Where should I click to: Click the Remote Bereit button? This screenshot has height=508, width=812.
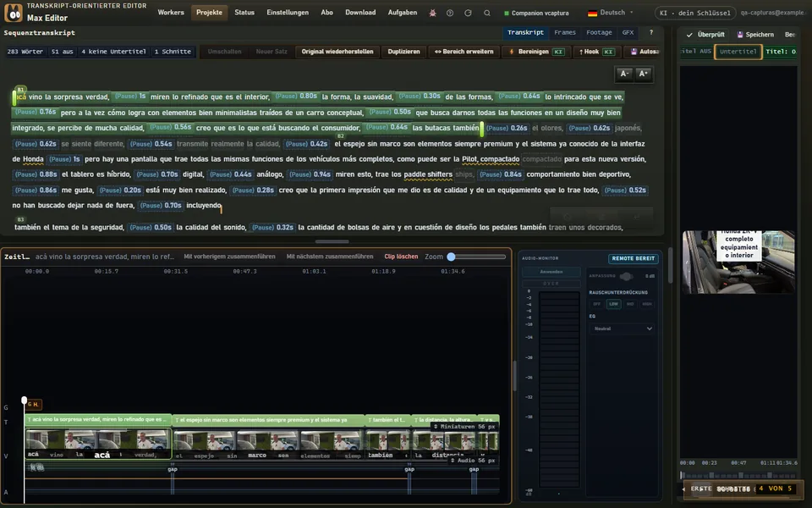pyautogui.click(x=633, y=258)
